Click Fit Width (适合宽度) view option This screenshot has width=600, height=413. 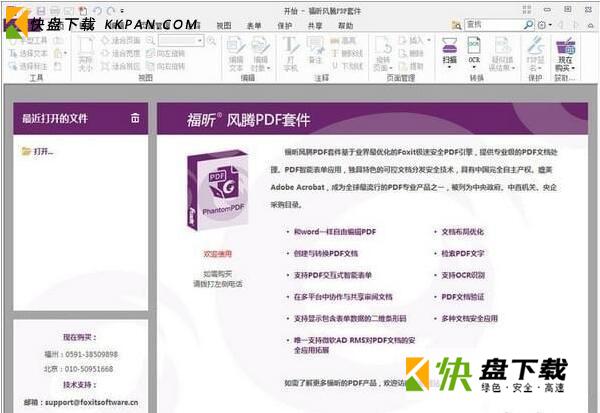pyautogui.click(x=121, y=53)
